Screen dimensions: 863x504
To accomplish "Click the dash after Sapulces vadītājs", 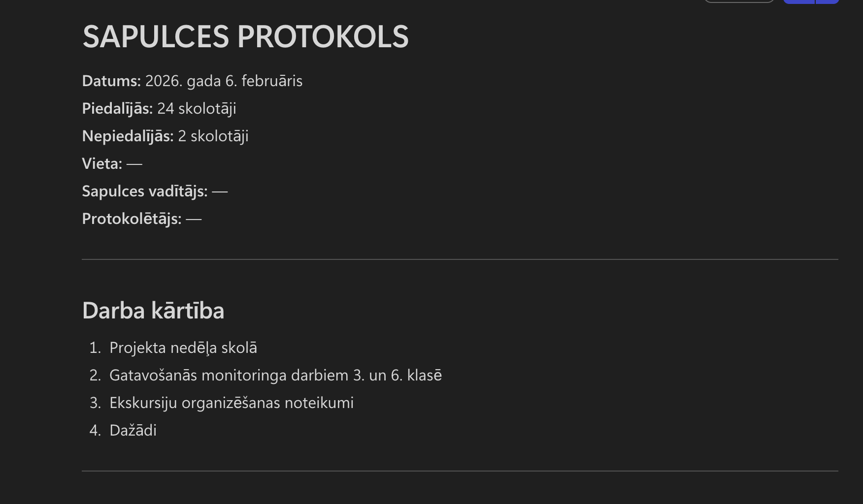I will 220,191.
